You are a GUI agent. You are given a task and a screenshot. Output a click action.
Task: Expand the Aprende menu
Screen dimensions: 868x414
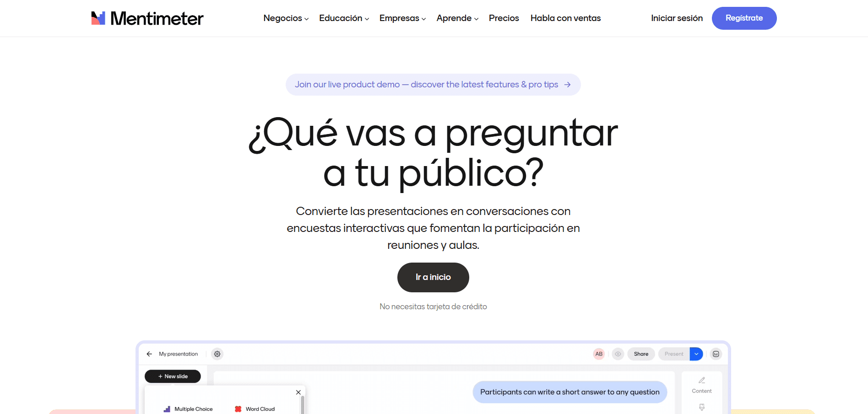(457, 18)
